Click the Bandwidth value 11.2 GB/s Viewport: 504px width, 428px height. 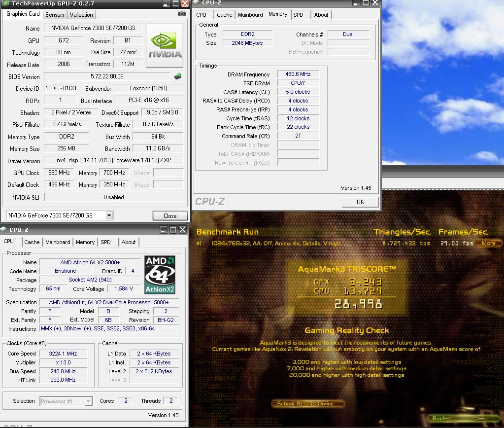(158, 148)
